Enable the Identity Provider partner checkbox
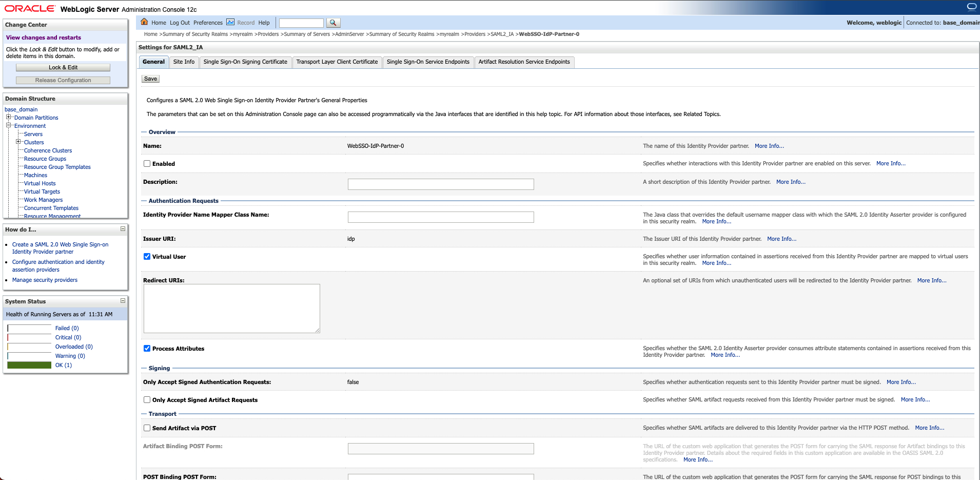The height and width of the screenshot is (480, 980). 147,164
